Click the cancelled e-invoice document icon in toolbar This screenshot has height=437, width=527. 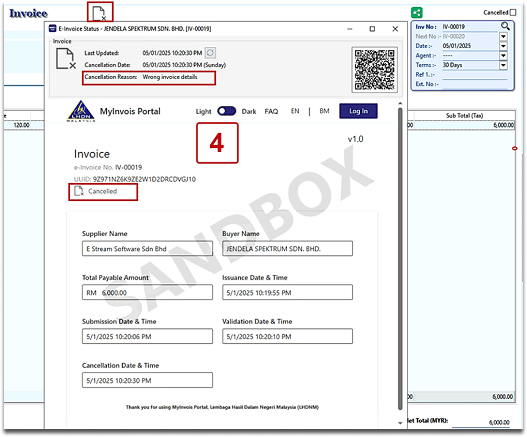pos(99,13)
